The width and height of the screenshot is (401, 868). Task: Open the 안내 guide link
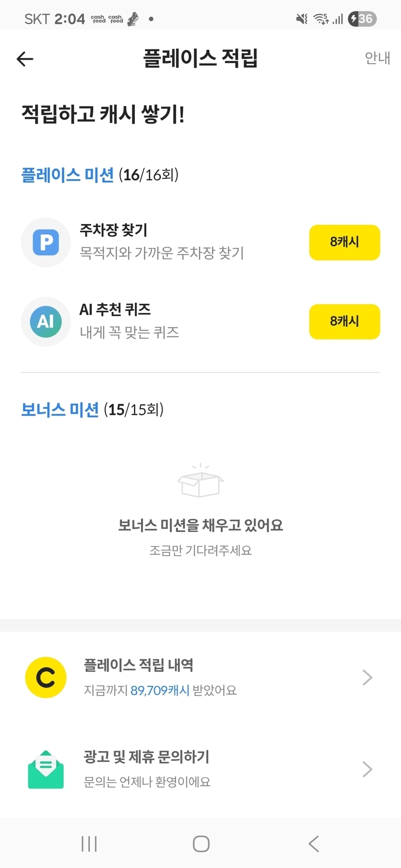tap(377, 58)
